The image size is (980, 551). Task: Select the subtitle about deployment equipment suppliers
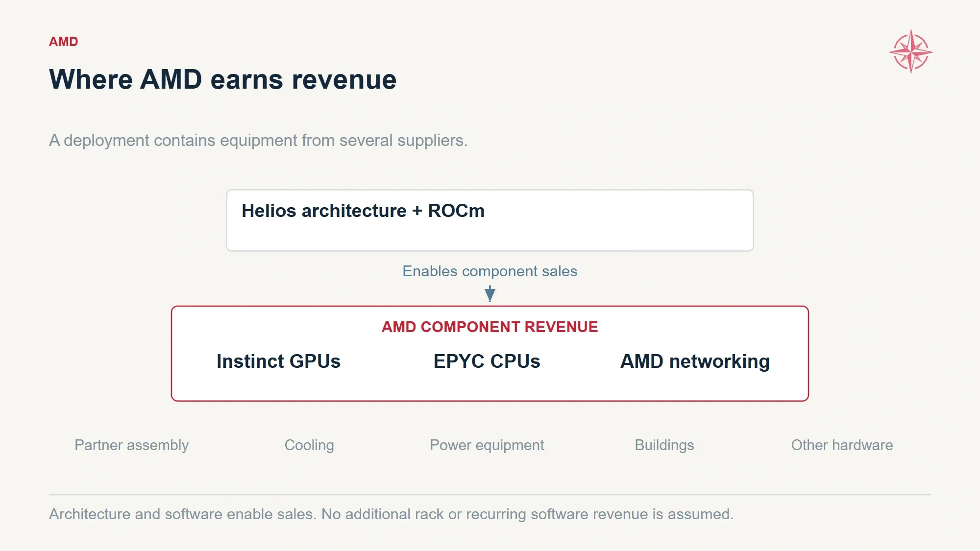(258, 141)
